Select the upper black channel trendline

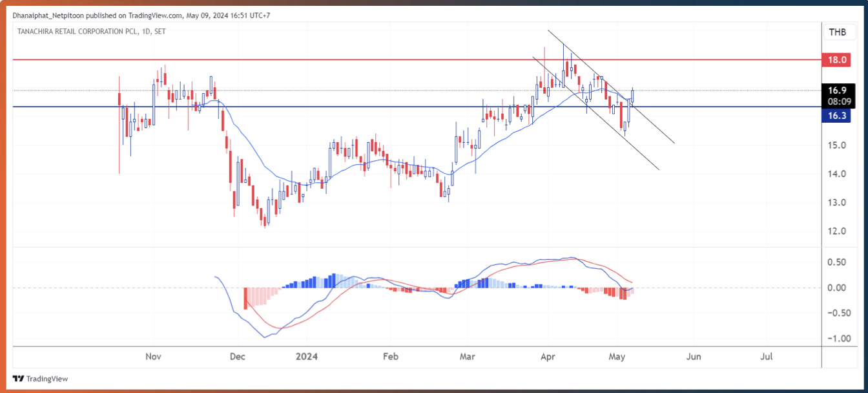pos(611,86)
